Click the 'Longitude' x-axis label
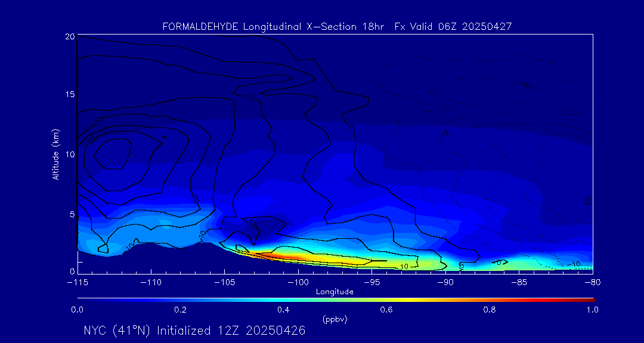 click(x=335, y=292)
